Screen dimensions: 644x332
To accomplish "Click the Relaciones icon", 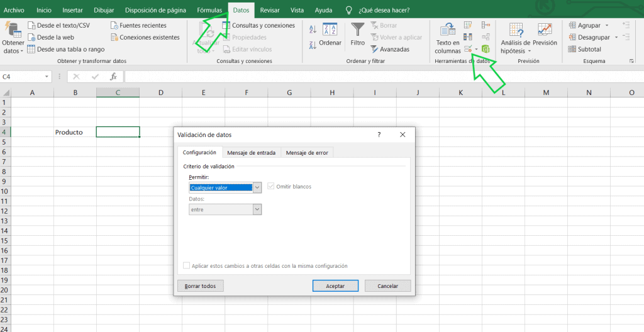I will tap(486, 37).
